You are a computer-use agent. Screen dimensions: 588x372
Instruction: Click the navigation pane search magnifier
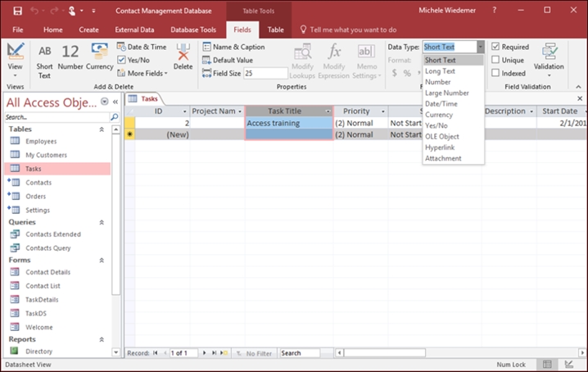[115, 117]
